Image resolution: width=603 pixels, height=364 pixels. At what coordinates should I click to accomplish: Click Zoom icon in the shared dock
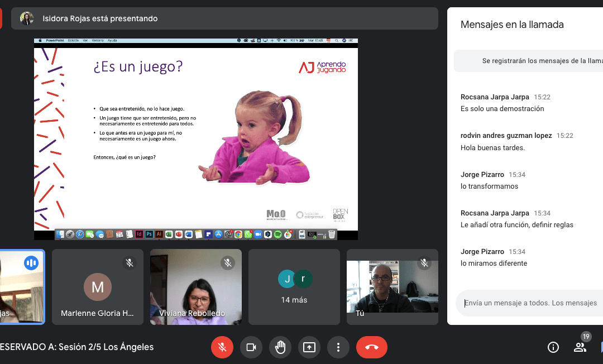[x=258, y=234]
